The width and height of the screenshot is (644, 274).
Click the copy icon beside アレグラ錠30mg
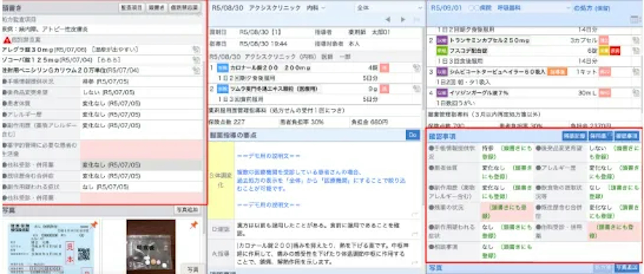point(196,50)
